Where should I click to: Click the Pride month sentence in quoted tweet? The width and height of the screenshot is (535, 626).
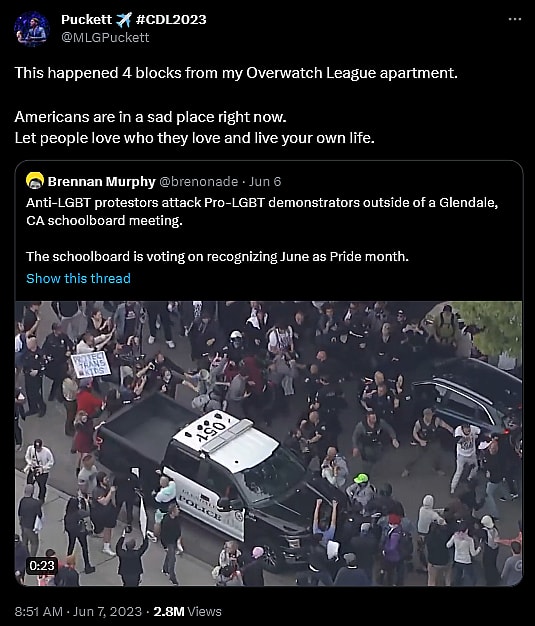[218, 256]
